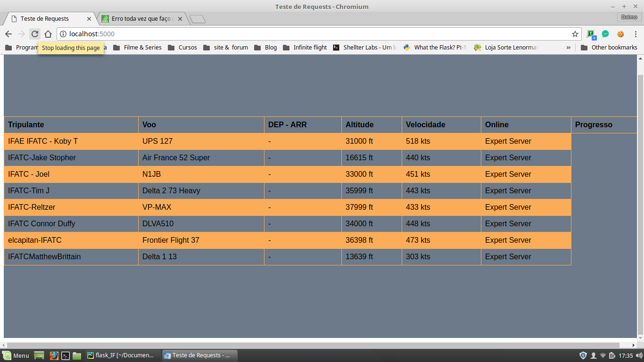The height and width of the screenshot is (362, 644).
Task: Expand the 'site & forum' bookmark folder
Action: (225, 47)
